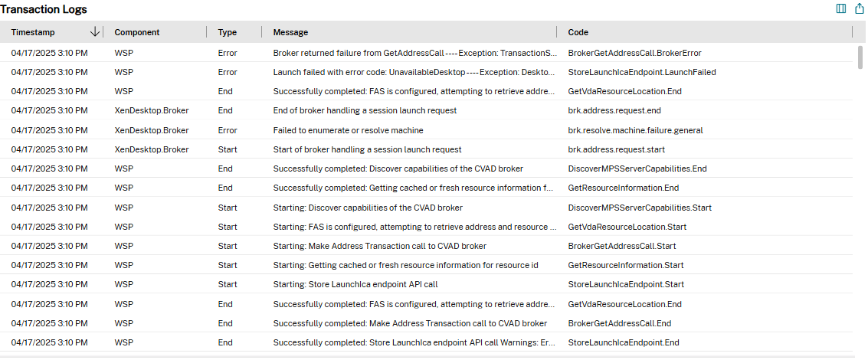Toggle Timestamp sort direction arrow
868x360 pixels.
(95, 32)
